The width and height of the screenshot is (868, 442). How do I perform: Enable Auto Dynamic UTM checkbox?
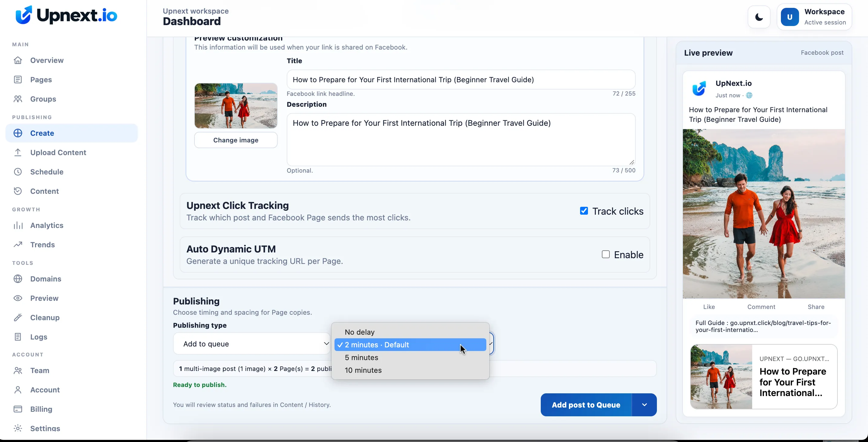point(605,254)
